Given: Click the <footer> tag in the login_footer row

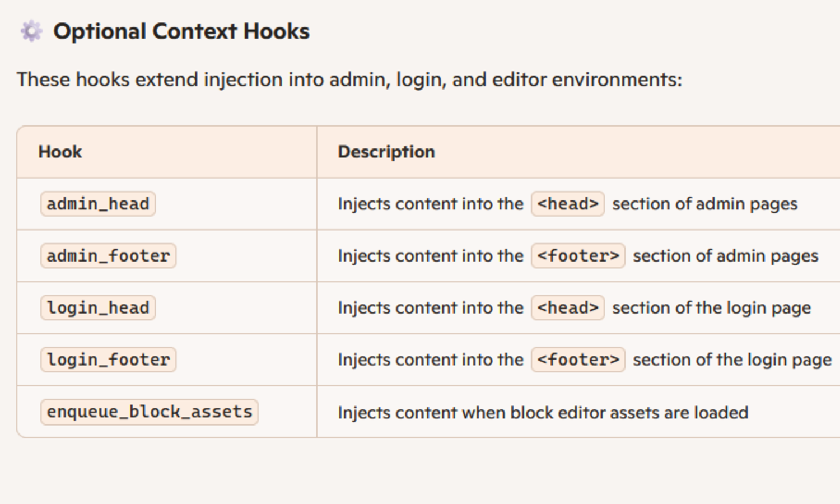Looking at the screenshot, I should 578,360.
